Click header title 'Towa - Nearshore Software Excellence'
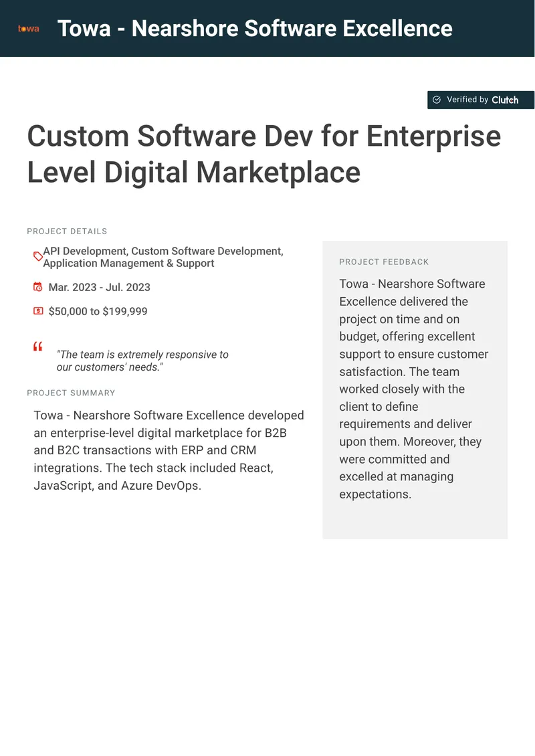 point(255,29)
